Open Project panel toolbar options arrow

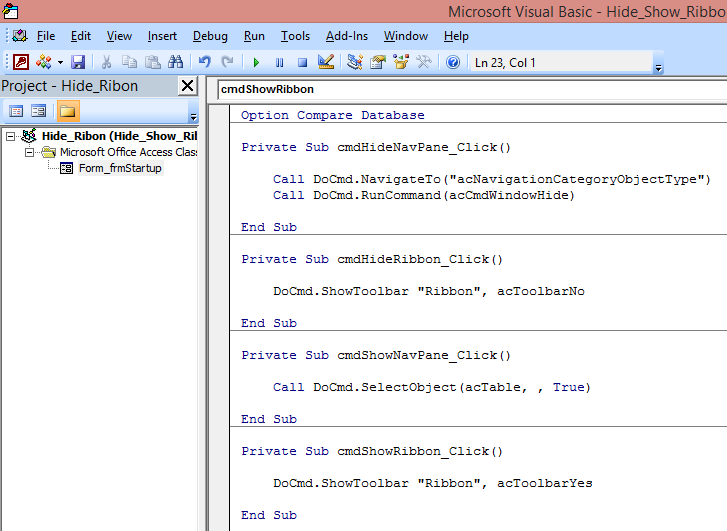click(x=194, y=116)
